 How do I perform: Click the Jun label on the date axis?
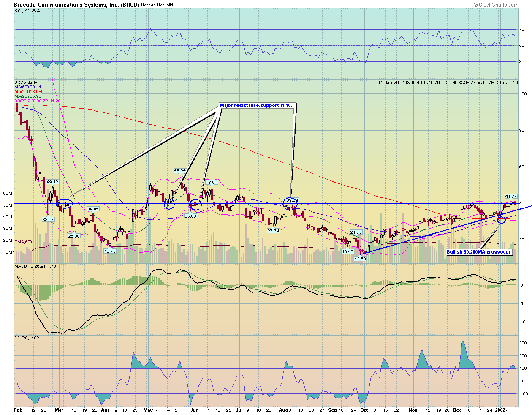click(x=194, y=410)
